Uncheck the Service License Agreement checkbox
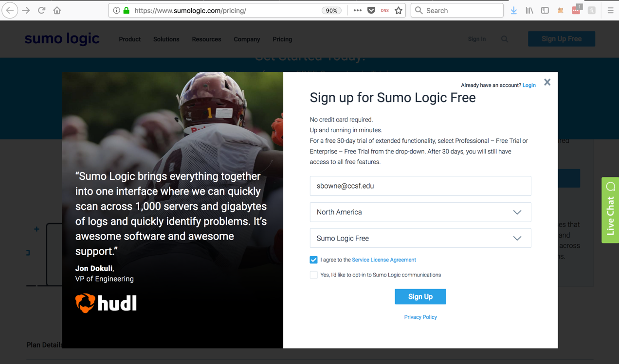The width and height of the screenshot is (619, 364). (x=314, y=260)
